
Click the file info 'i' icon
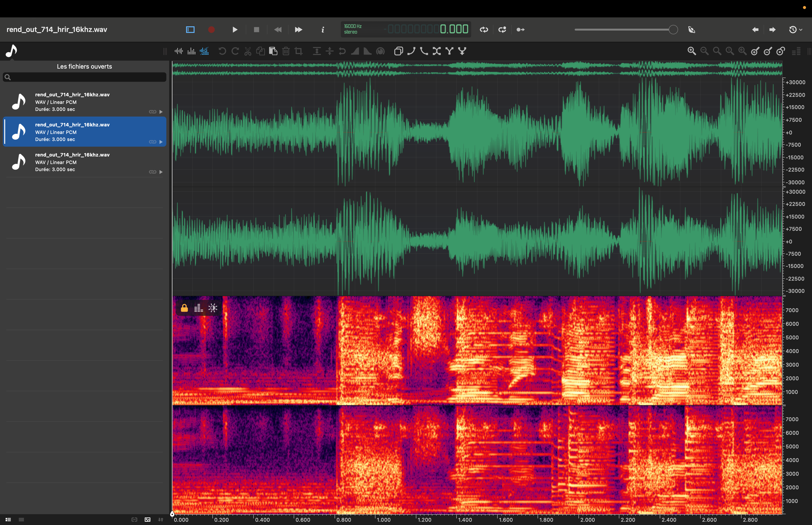(x=323, y=30)
